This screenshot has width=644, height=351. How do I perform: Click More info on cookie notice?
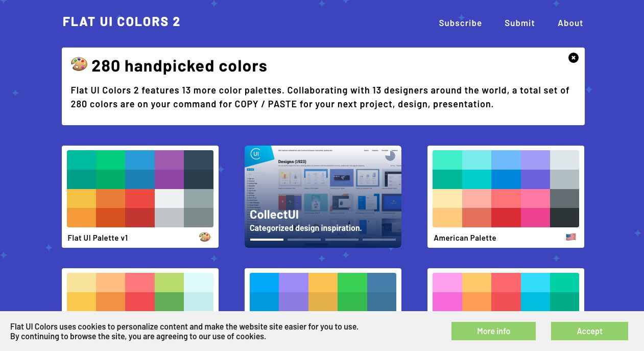[493, 331]
